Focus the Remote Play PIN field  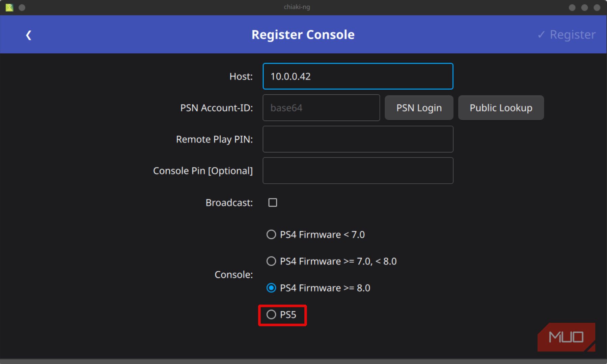click(x=358, y=139)
